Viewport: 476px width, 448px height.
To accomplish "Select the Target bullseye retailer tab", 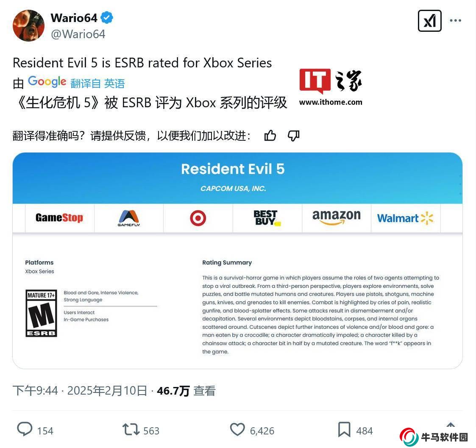I will coord(198,218).
